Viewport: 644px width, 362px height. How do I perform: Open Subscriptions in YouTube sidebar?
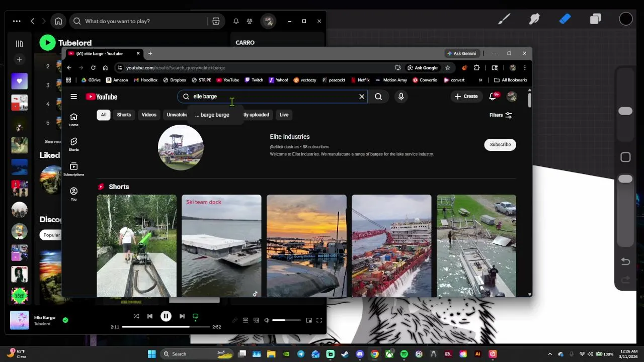pos(73,169)
